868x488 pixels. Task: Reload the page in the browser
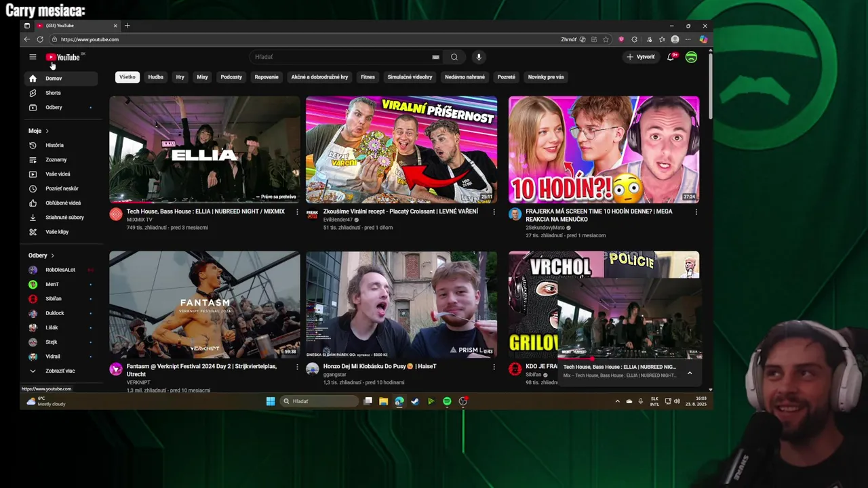click(x=40, y=39)
